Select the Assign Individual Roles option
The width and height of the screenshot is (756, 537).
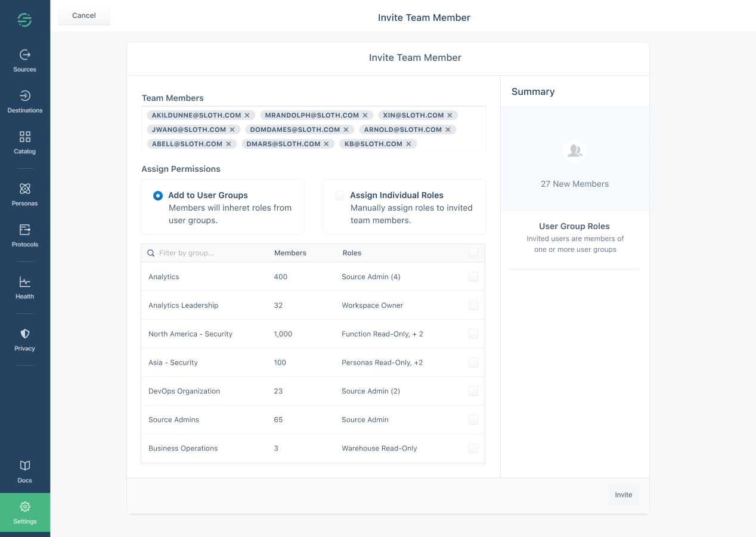(x=340, y=195)
